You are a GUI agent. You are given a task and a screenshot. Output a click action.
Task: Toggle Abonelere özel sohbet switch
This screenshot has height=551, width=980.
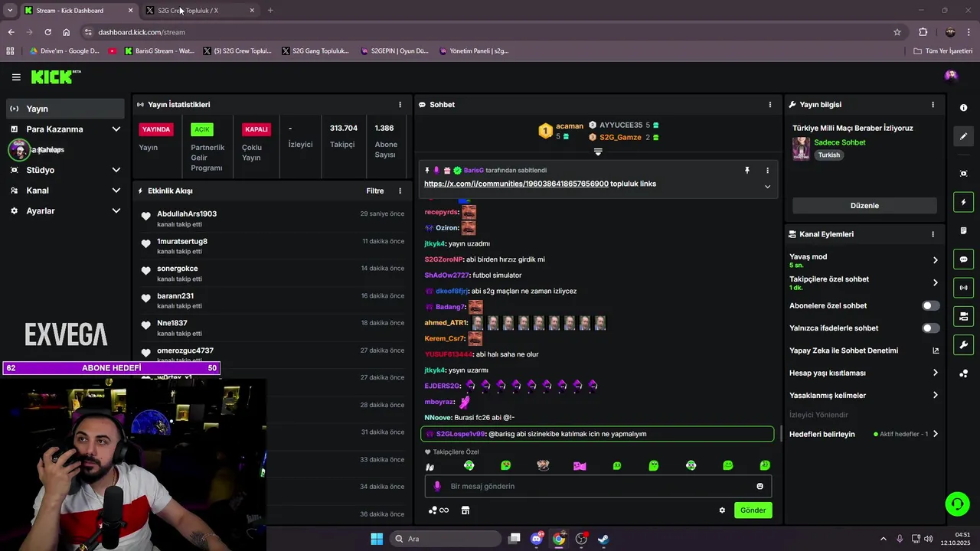(x=930, y=305)
